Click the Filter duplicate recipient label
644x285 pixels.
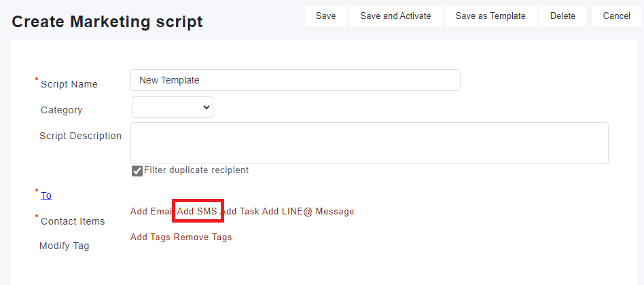(196, 170)
